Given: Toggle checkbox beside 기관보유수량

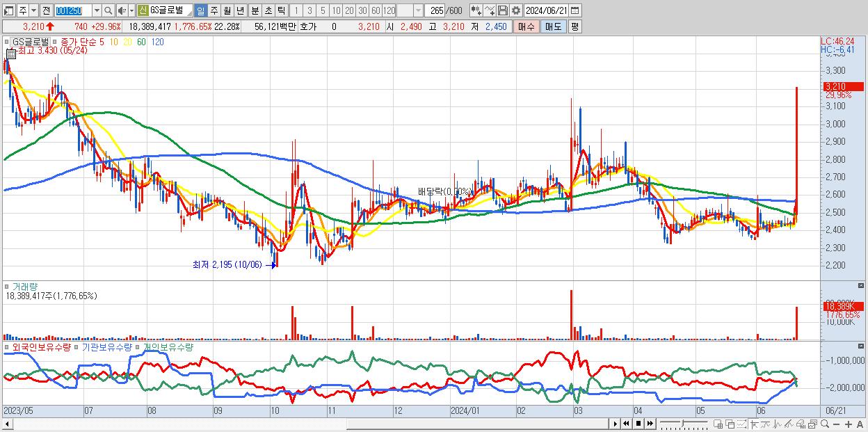Looking at the screenshot, I should [x=77, y=347].
